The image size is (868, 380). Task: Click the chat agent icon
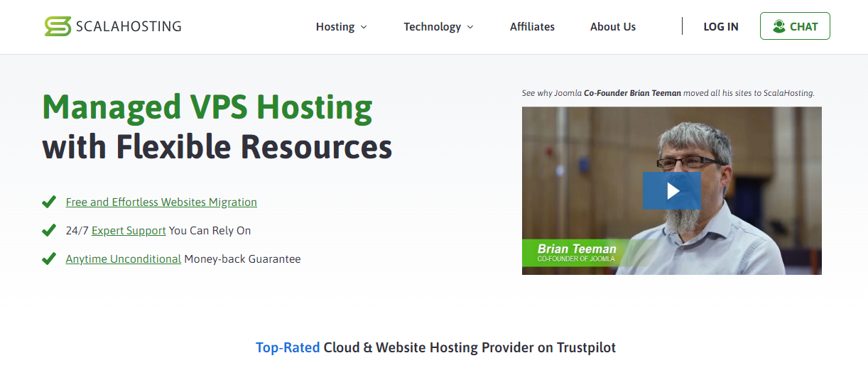[779, 26]
